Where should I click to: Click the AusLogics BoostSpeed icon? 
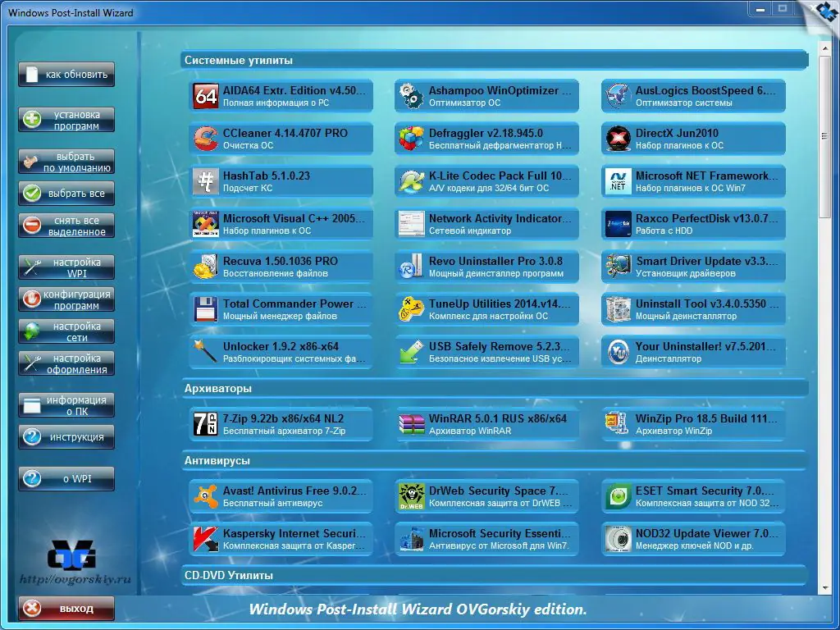(x=618, y=97)
